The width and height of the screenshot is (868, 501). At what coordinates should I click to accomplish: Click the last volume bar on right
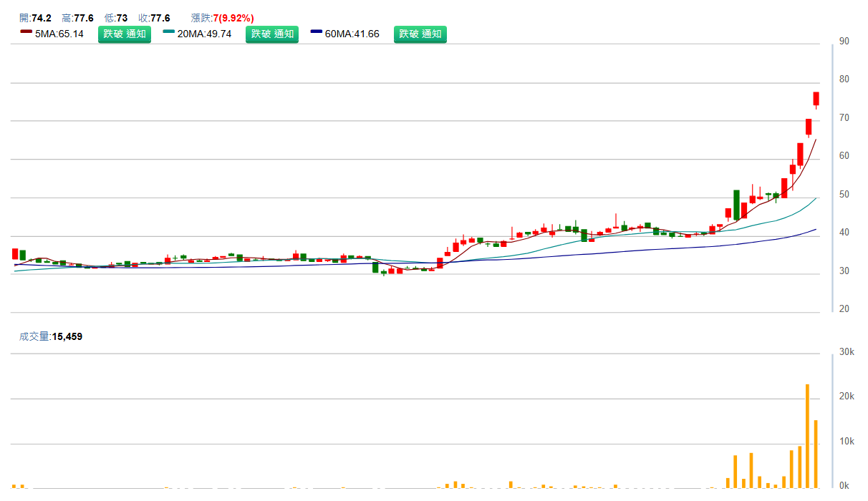point(816,453)
